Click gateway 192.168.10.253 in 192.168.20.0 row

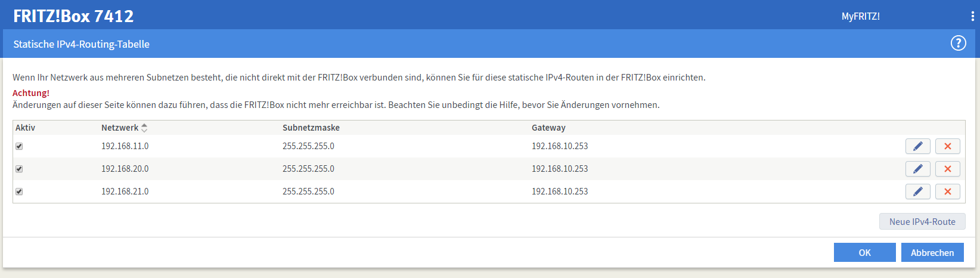(560, 169)
